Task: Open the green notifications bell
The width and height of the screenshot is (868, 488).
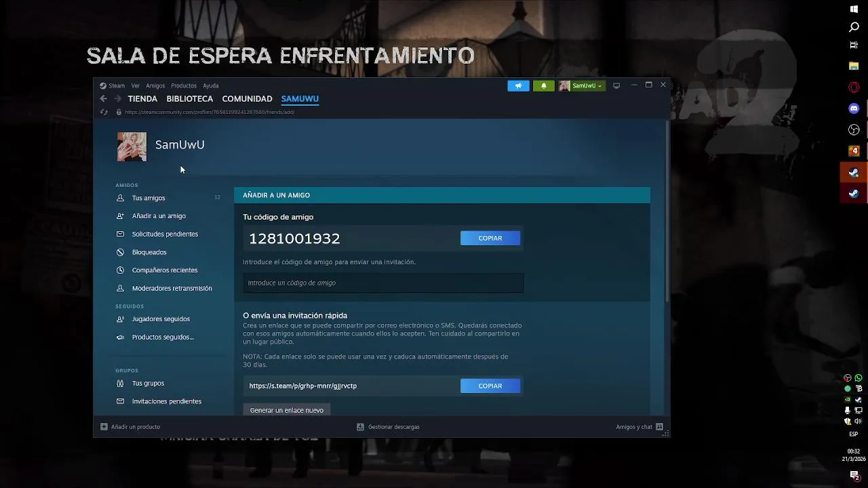Action: click(x=543, y=85)
